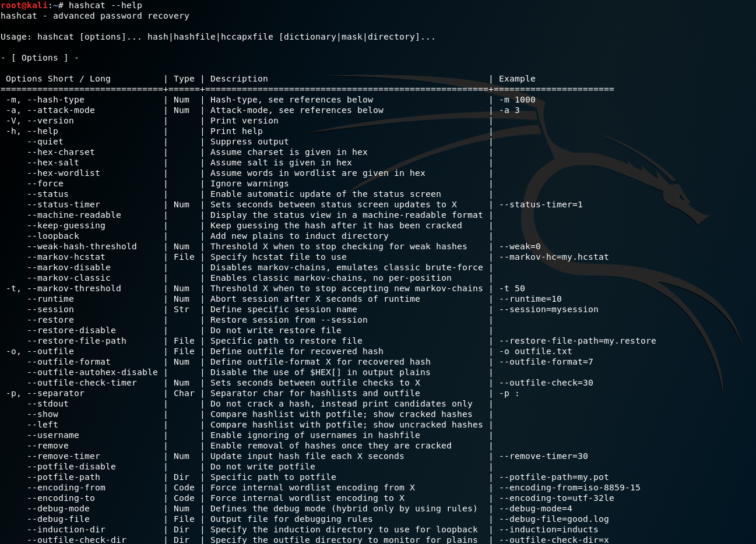Click the '--restore-file-path' option name
The width and height of the screenshot is (756, 544).
tap(77, 341)
